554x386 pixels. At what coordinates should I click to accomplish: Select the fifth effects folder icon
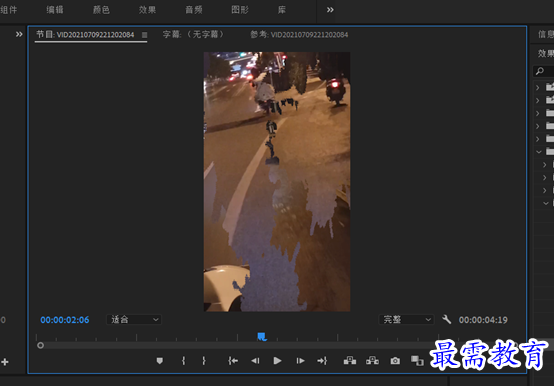pyautogui.click(x=550, y=138)
